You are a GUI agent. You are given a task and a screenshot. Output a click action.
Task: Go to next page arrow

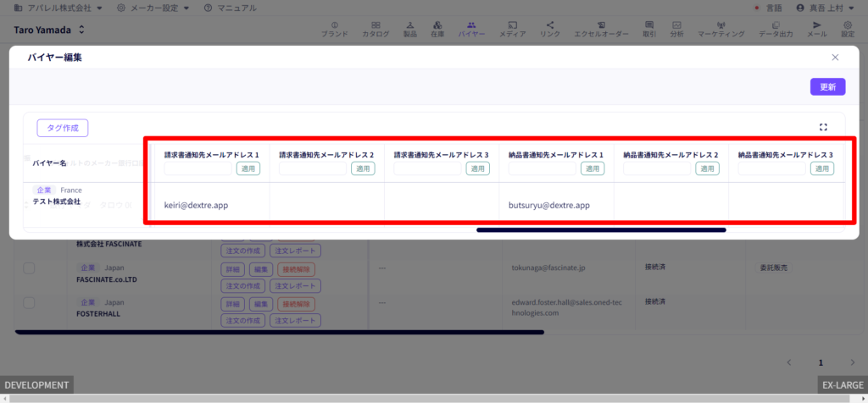coord(853,362)
